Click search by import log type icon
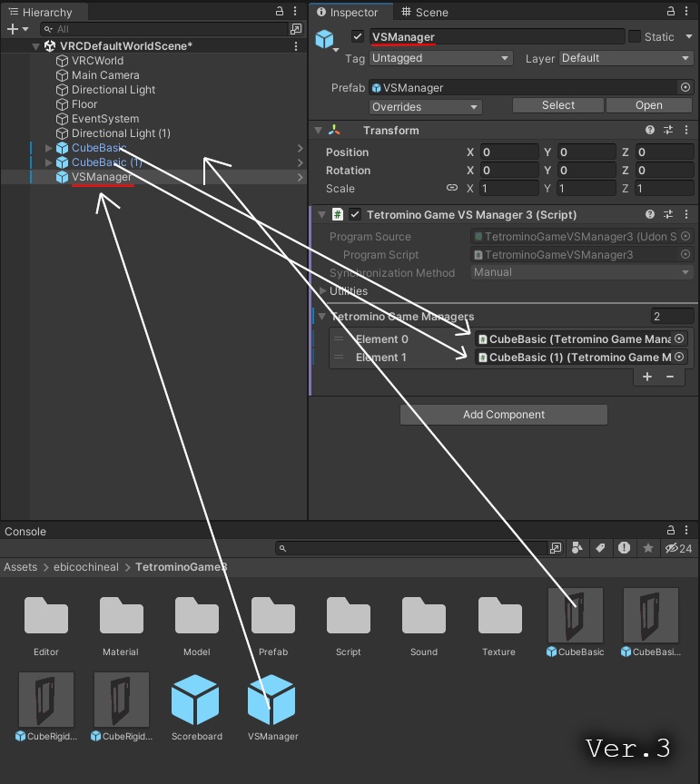This screenshot has height=784, width=700. [624, 548]
